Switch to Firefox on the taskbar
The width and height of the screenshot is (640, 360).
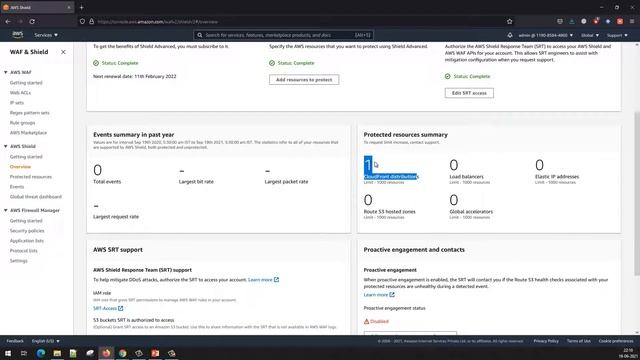pyautogui.click(x=106, y=353)
